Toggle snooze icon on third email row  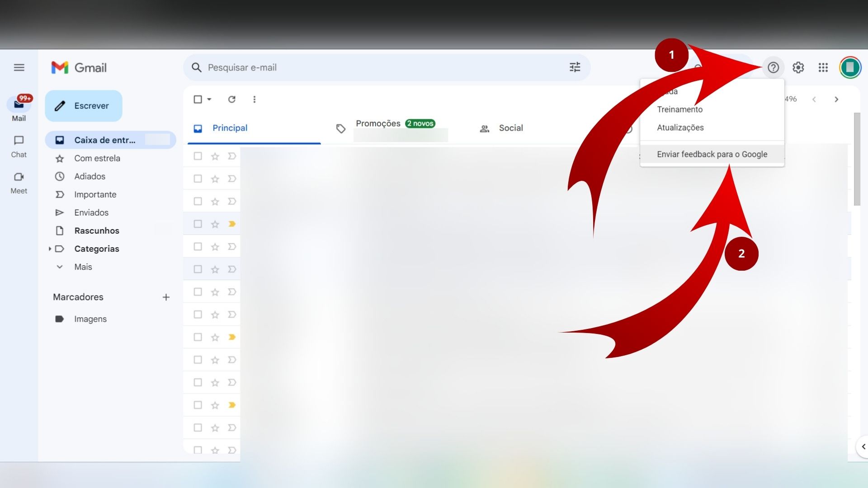[231, 201]
